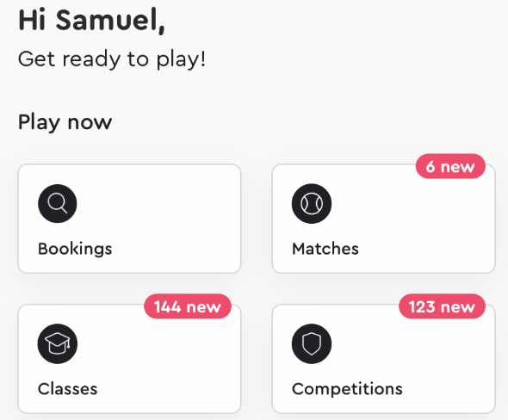Select the "123 new" Competitions badge
508x420 pixels.
(442, 306)
